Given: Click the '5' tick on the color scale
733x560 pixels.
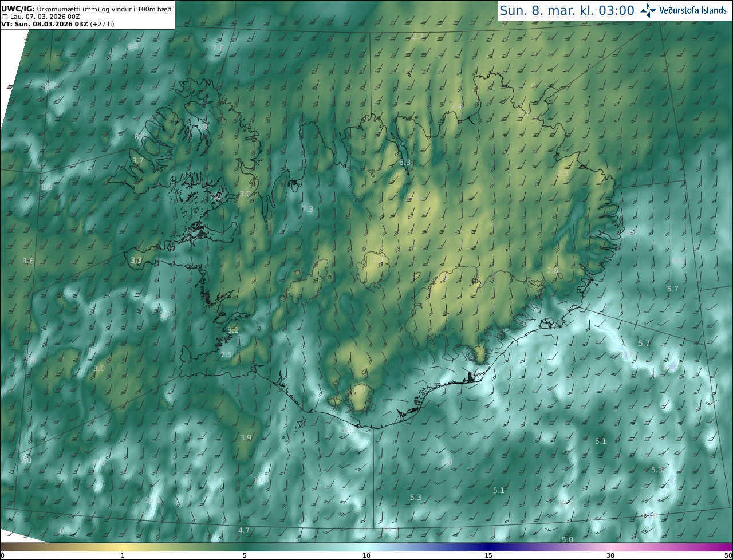Looking at the screenshot, I should pyautogui.click(x=245, y=555).
